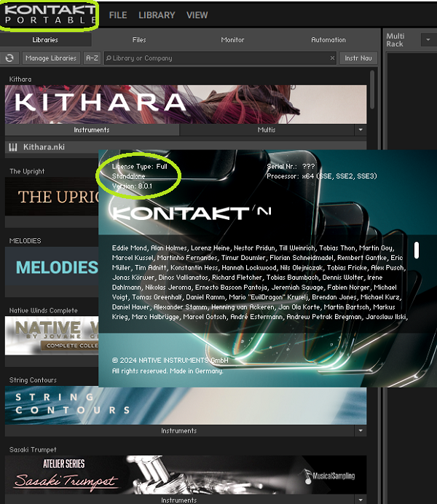Click the Manage Libraries button
The height and width of the screenshot is (504, 437).
click(x=51, y=58)
